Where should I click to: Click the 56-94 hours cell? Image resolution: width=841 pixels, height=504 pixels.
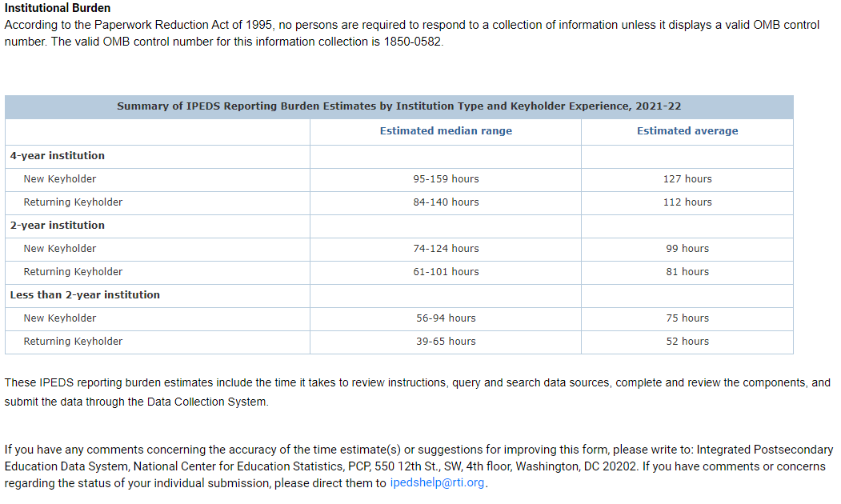point(446,318)
